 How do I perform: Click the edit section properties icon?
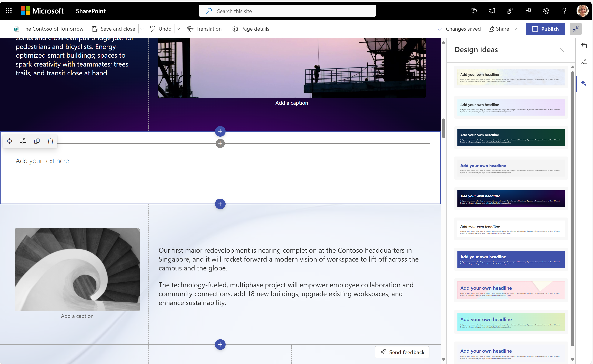point(23,141)
